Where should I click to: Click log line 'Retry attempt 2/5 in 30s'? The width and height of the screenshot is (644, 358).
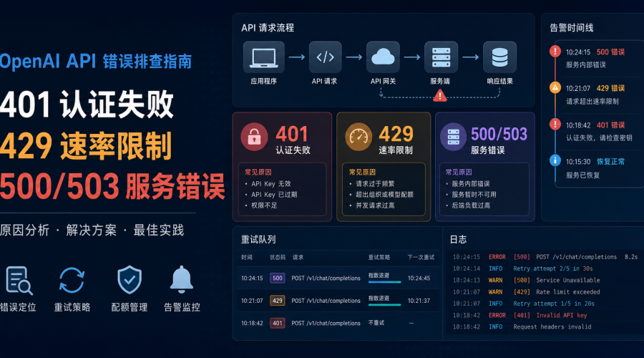(553, 268)
